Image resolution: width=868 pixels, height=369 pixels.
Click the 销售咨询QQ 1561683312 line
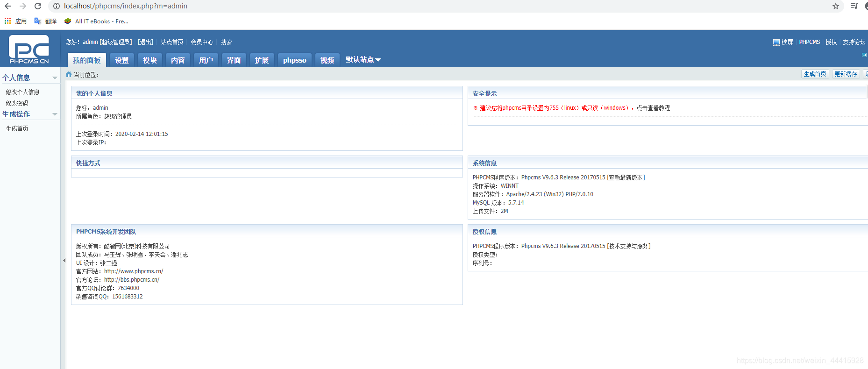pos(109,297)
